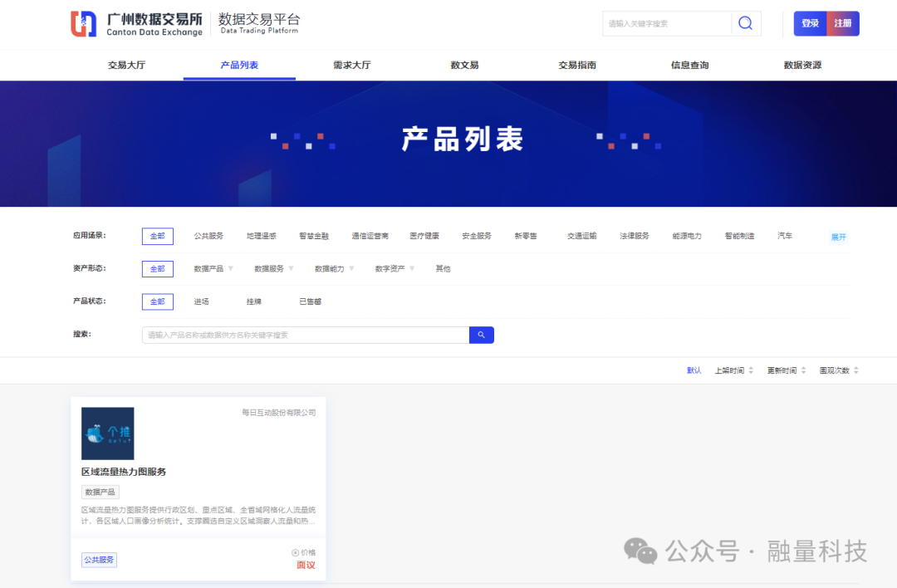Select 全部 under 应用场景 filter
The width and height of the screenshot is (897, 588).
pos(157,236)
